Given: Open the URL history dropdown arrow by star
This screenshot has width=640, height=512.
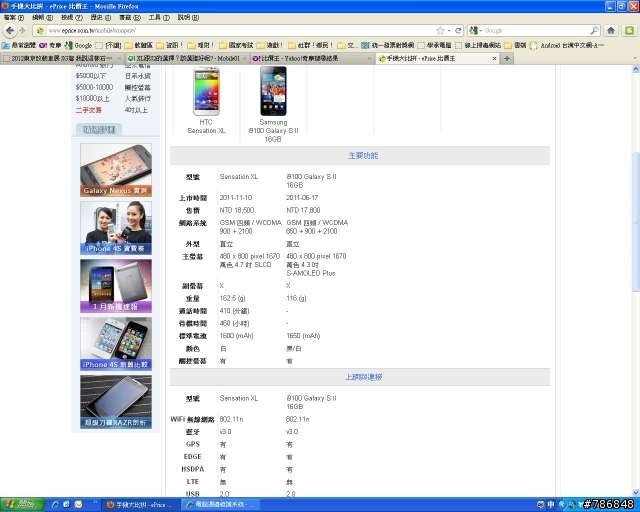Looking at the screenshot, I should 449,31.
